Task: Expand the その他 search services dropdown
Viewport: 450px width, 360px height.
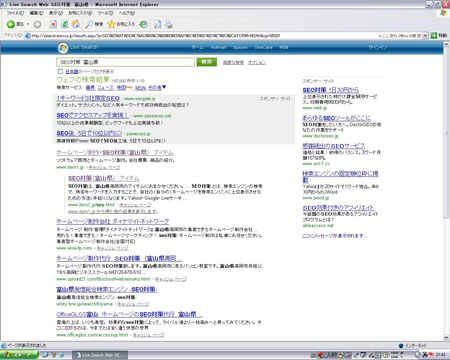Action: coord(157,87)
